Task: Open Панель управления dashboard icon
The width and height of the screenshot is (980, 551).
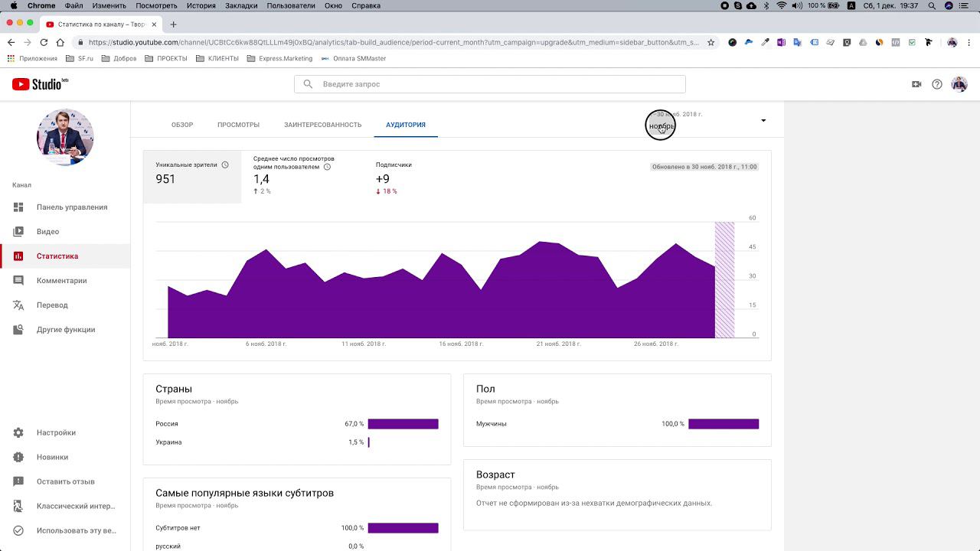Action: point(18,207)
